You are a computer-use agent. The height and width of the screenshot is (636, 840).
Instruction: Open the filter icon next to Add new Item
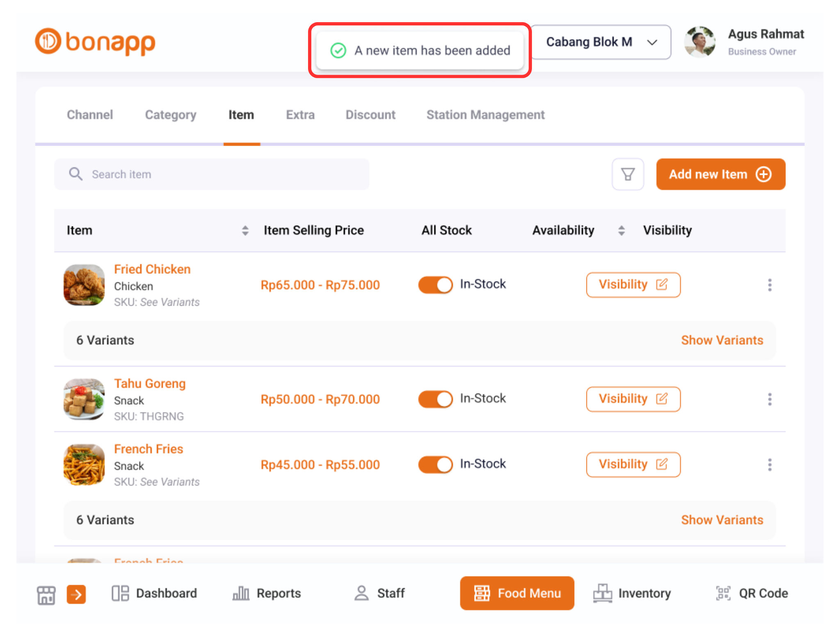coord(628,174)
